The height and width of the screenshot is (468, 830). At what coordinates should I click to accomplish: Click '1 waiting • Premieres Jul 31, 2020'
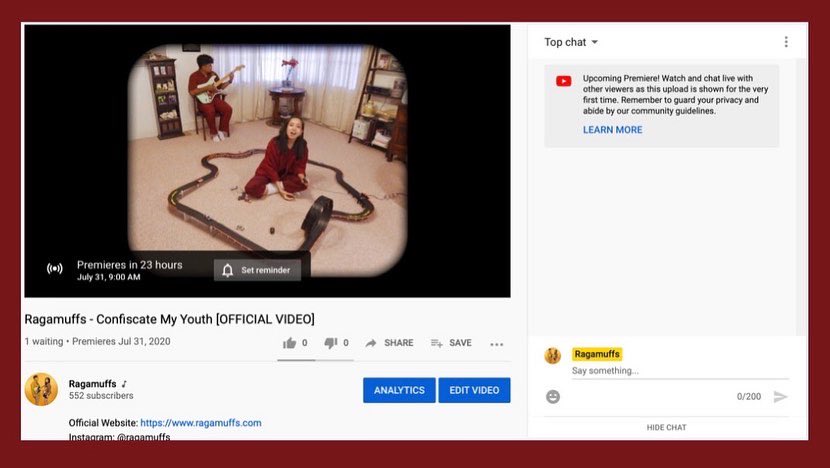(x=97, y=341)
